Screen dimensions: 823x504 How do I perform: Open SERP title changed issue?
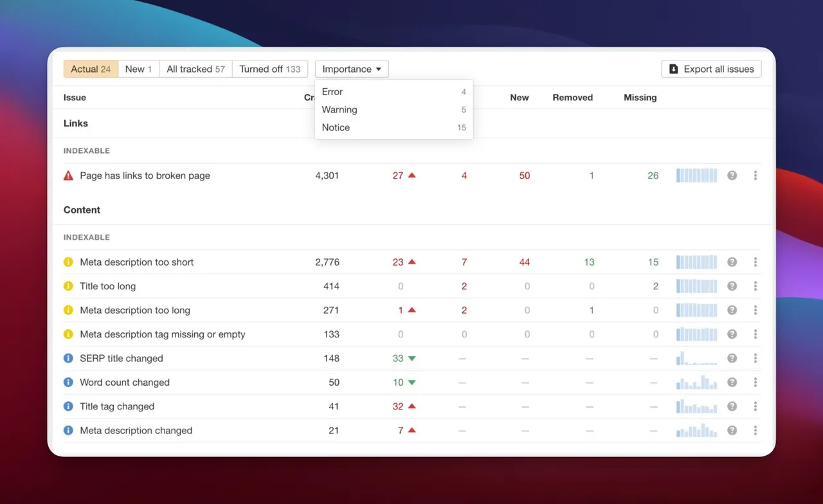(122, 358)
